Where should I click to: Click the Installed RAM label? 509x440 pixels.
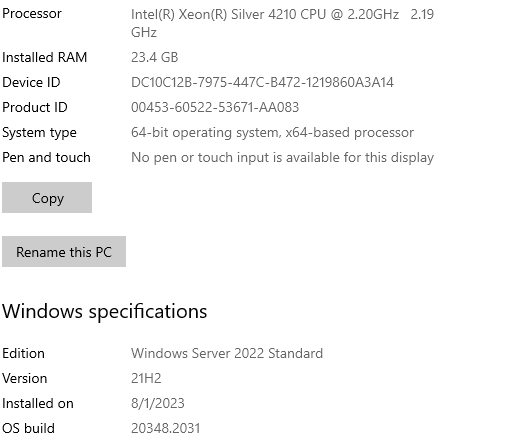pos(45,57)
